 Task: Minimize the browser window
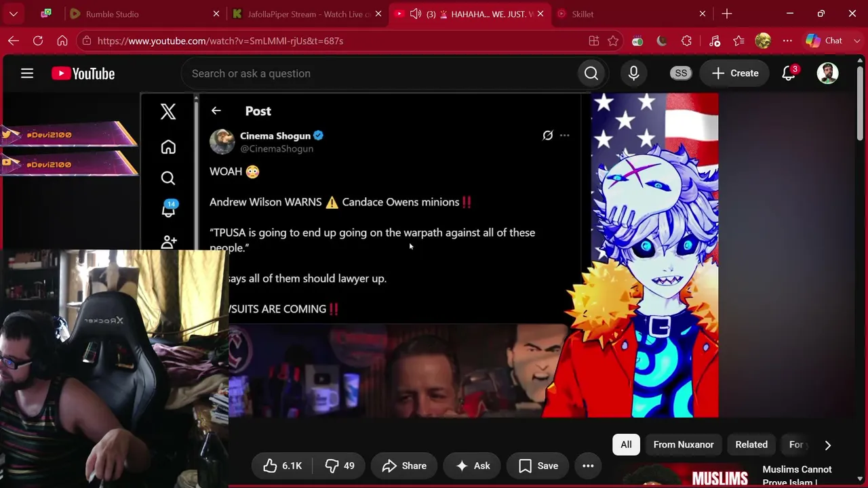point(790,14)
